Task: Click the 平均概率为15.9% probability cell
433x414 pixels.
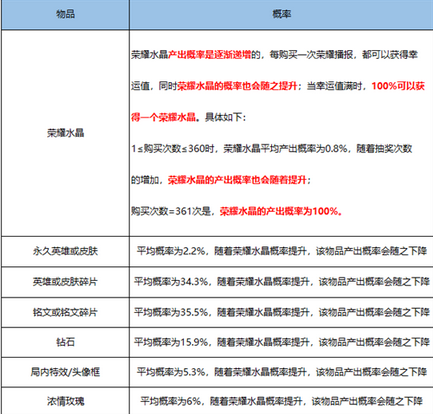Action: click(x=281, y=342)
